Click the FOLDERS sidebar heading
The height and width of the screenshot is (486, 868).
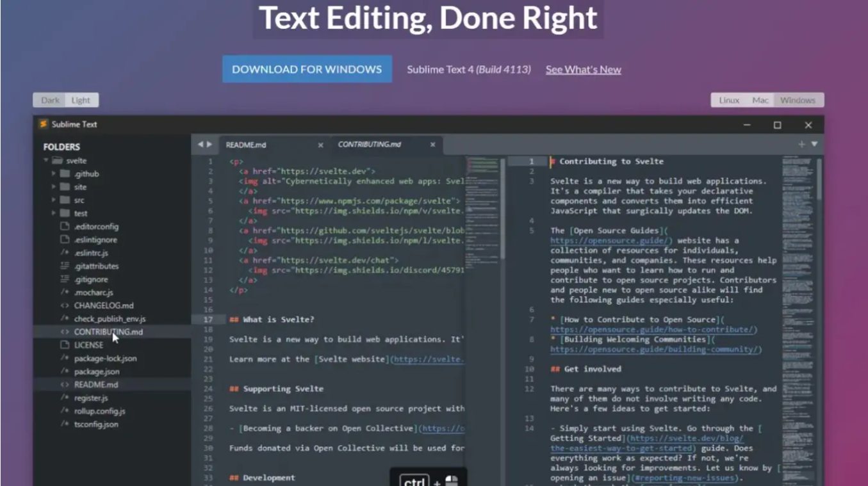[x=61, y=147]
